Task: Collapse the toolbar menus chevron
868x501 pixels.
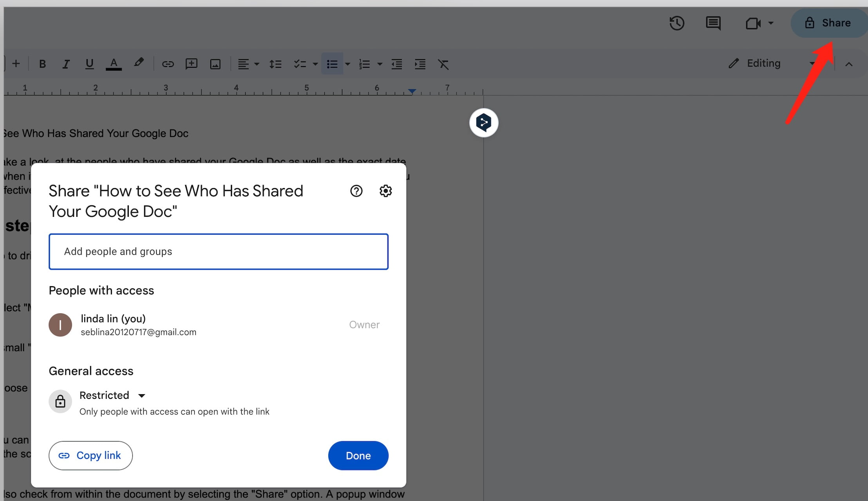Action: coord(849,64)
